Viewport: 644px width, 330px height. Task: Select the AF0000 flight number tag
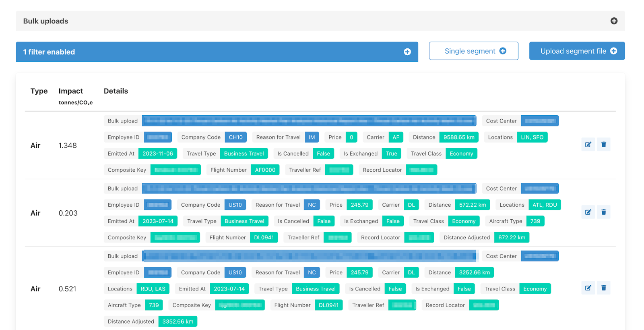[265, 170]
